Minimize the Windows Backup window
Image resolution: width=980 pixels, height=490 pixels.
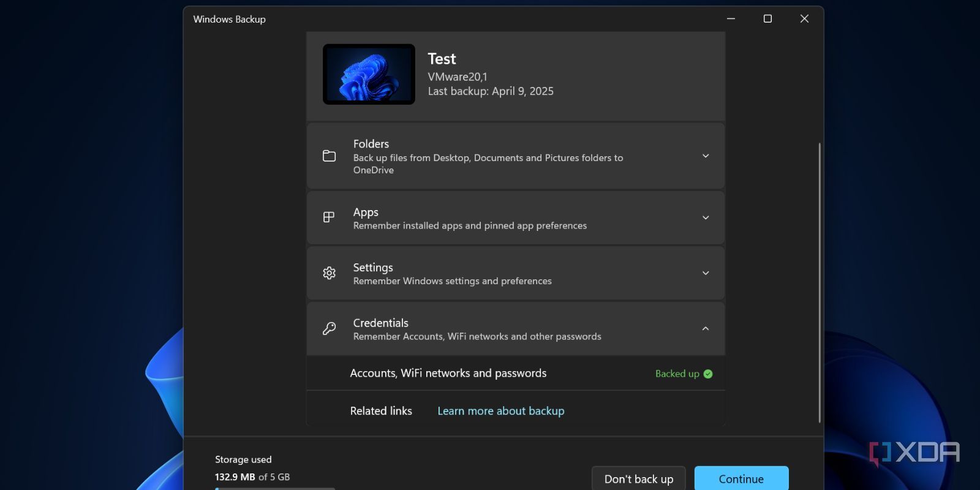point(731,19)
